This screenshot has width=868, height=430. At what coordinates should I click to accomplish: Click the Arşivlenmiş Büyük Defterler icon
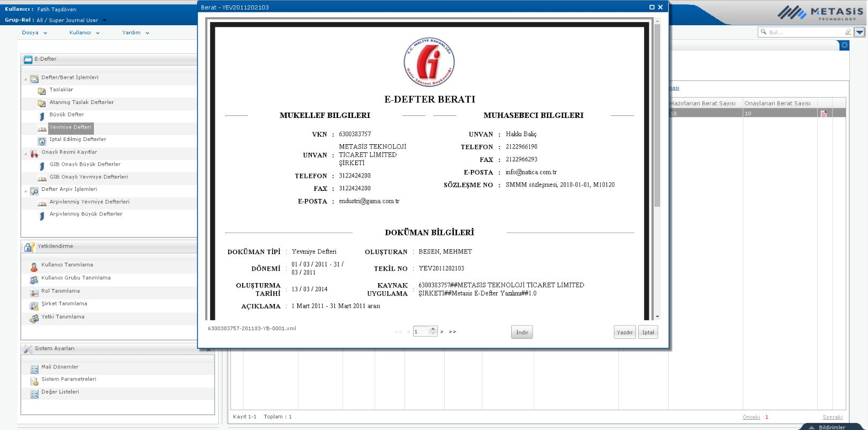pyautogui.click(x=42, y=216)
